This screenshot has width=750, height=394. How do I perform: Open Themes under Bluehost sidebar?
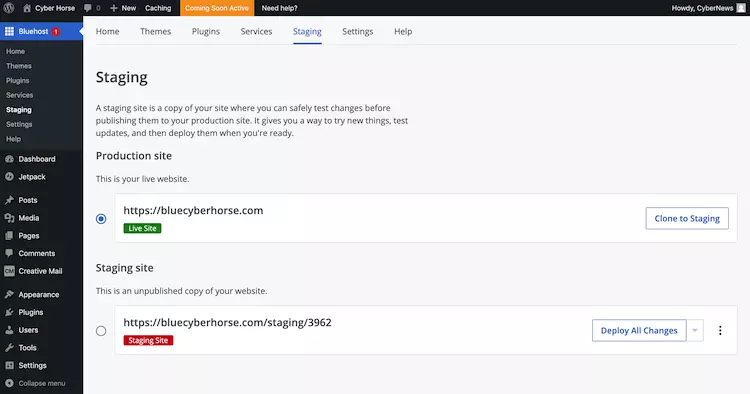coord(19,66)
